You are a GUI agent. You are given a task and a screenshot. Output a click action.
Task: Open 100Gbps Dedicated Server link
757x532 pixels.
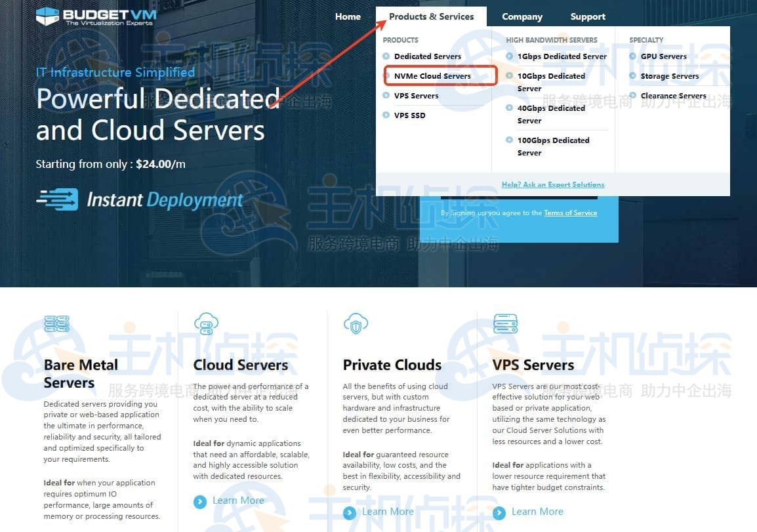tap(553, 146)
